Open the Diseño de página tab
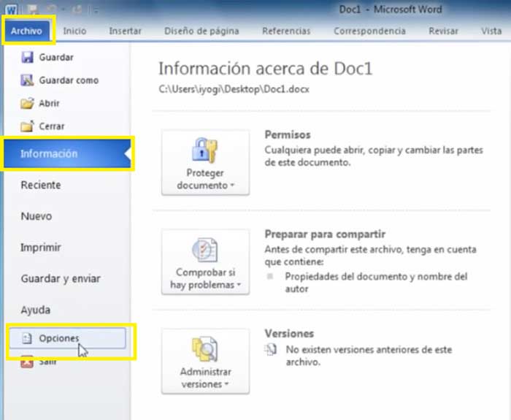 (x=201, y=31)
